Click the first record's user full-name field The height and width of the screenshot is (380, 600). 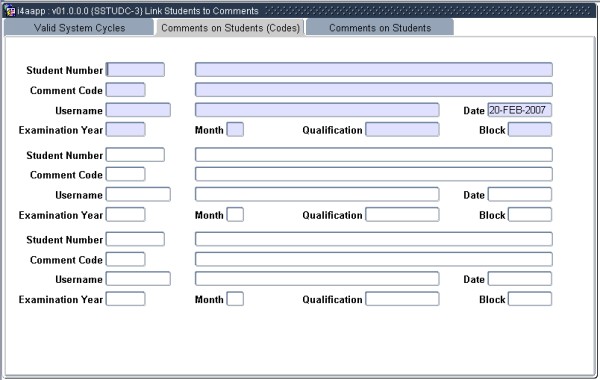click(x=317, y=110)
